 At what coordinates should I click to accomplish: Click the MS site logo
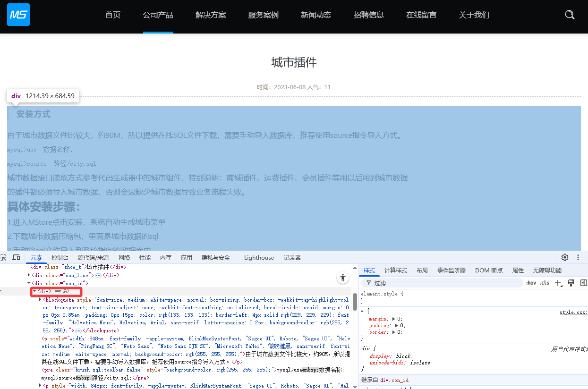pyautogui.click(x=18, y=15)
